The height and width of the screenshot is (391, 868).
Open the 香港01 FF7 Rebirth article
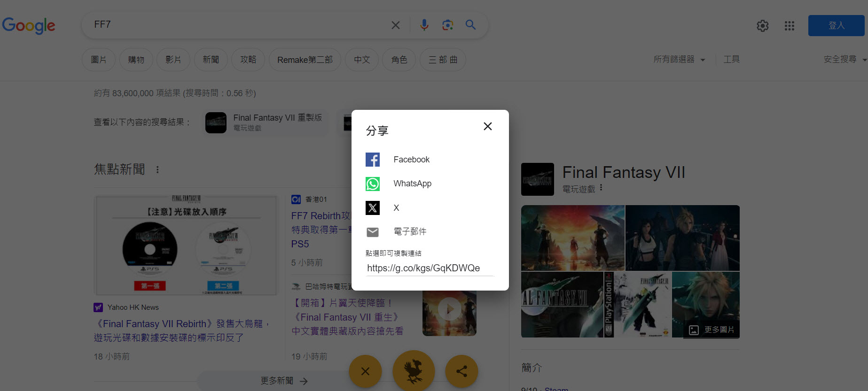(x=321, y=230)
